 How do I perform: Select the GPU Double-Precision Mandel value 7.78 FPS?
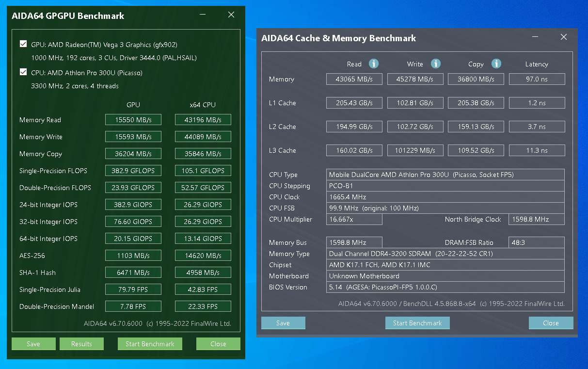pyautogui.click(x=133, y=306)
